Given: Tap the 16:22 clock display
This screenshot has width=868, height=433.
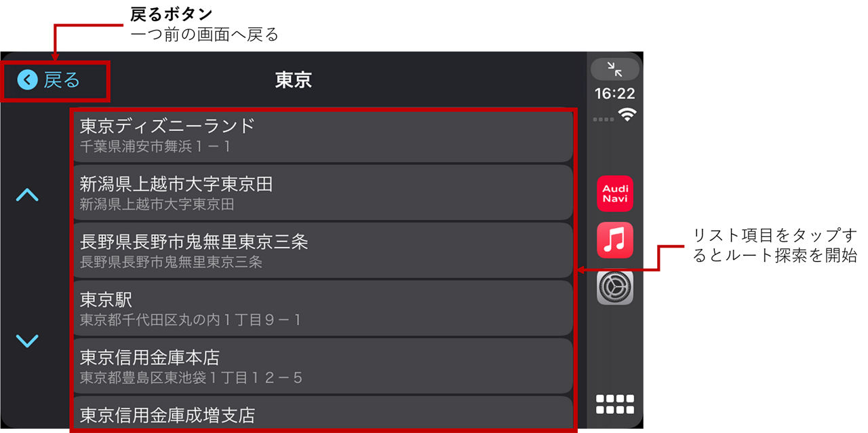Looking at the screenshot, I should [615, 94].
